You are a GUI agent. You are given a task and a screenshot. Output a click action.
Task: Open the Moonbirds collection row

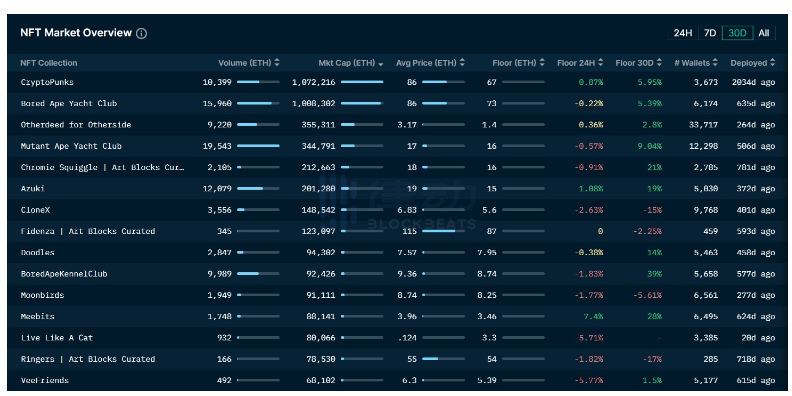398,295
